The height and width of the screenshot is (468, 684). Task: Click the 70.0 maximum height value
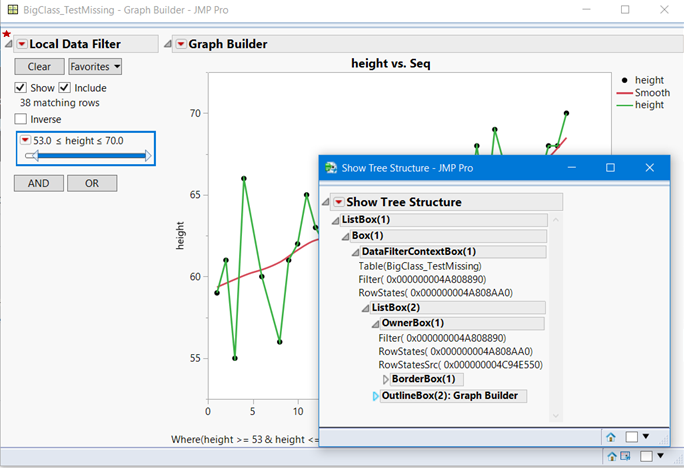click(114, 140)
